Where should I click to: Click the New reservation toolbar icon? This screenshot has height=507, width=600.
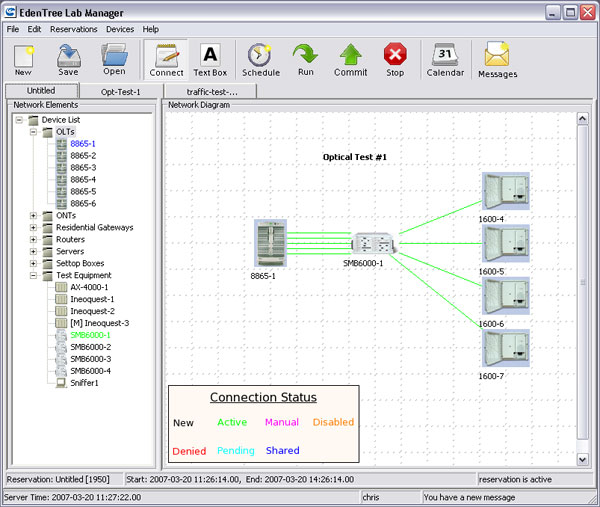23,59
